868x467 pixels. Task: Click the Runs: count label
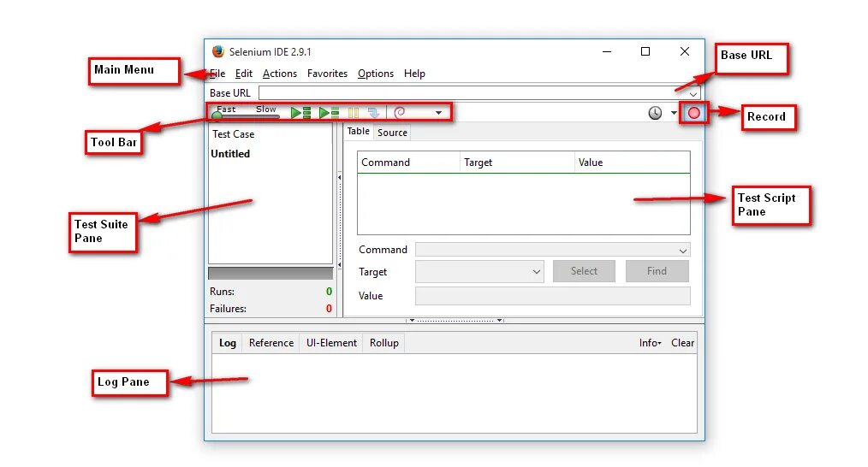pos(222,292)
